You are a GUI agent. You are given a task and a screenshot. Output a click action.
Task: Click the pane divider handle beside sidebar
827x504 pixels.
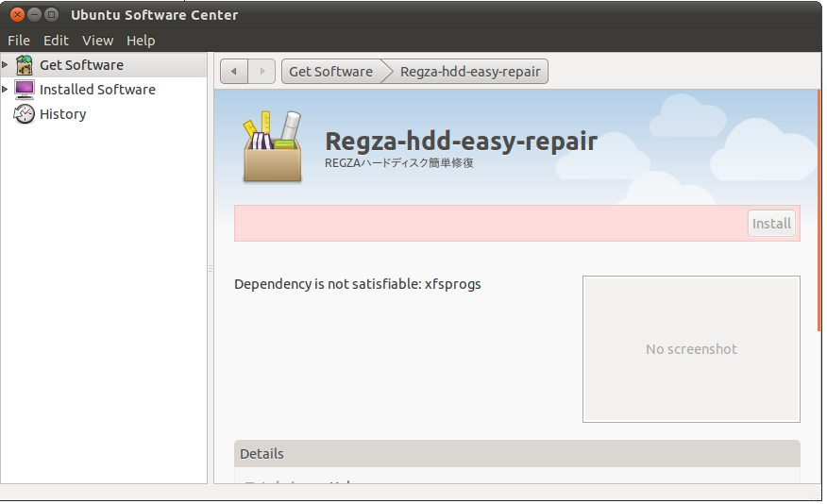coord(211,269)
